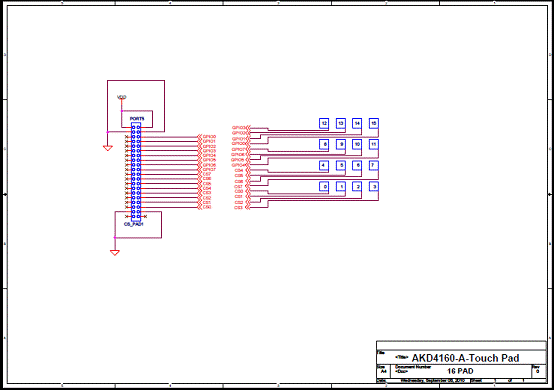
Task: Click touch pad number 4
Action: (x=324, y=165)
